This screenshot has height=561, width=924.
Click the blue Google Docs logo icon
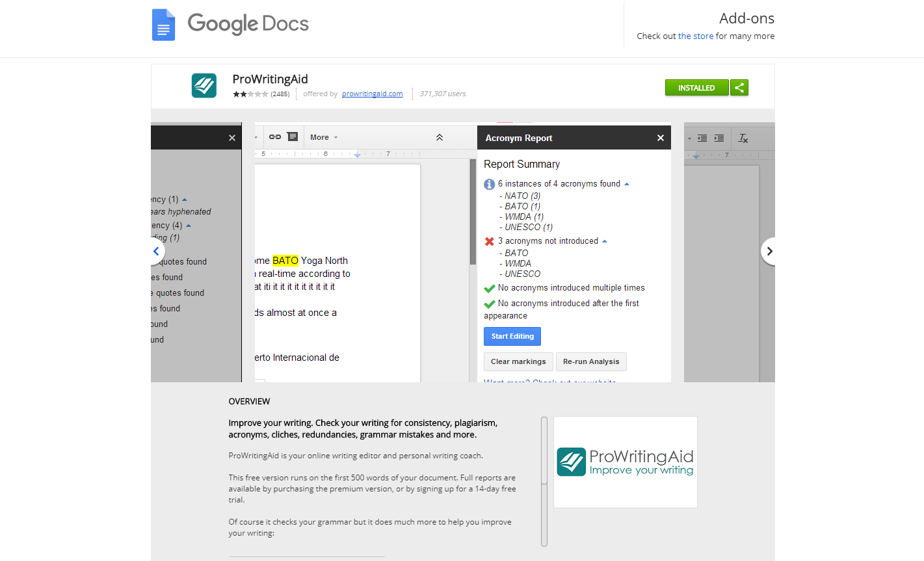tap(163, 25)
